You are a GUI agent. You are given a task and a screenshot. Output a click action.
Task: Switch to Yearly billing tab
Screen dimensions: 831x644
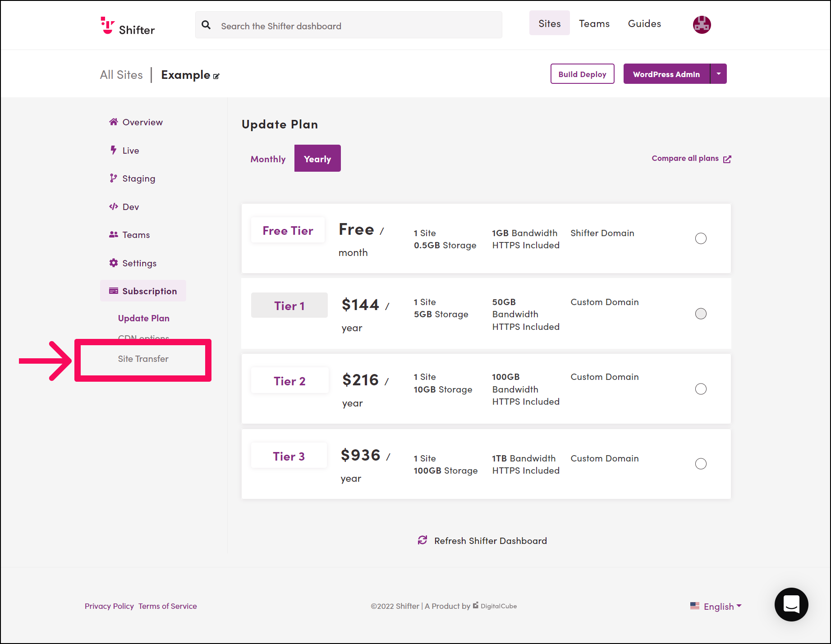pyautogui.click(x=317, y=159)
